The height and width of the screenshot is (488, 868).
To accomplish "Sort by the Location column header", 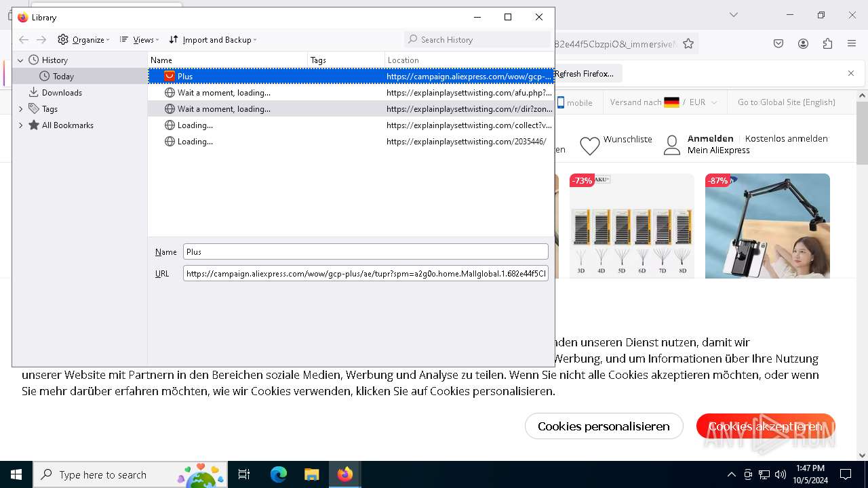I will [469, 60].
